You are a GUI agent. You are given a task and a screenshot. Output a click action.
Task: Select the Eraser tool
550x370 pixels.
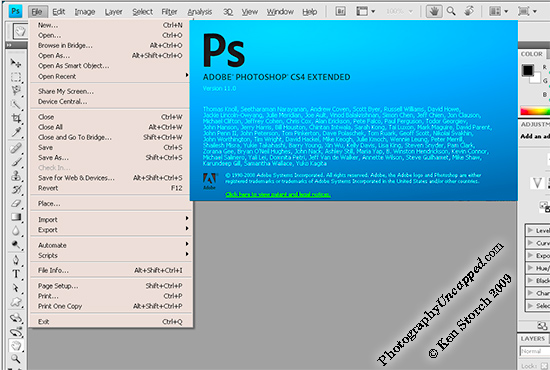coord(15,203)
